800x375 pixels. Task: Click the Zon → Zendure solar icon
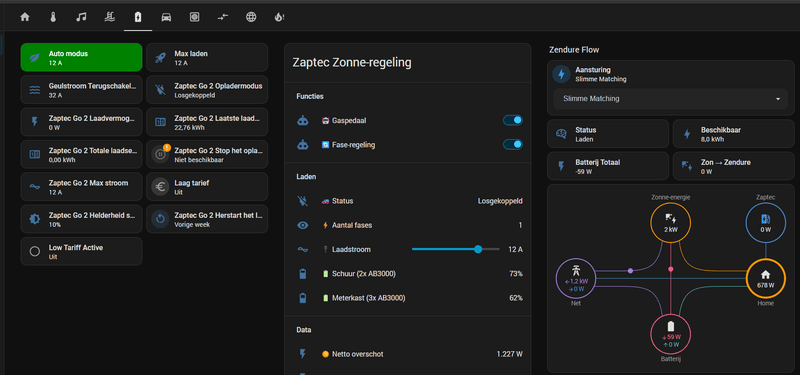click(x=687, y=166)
